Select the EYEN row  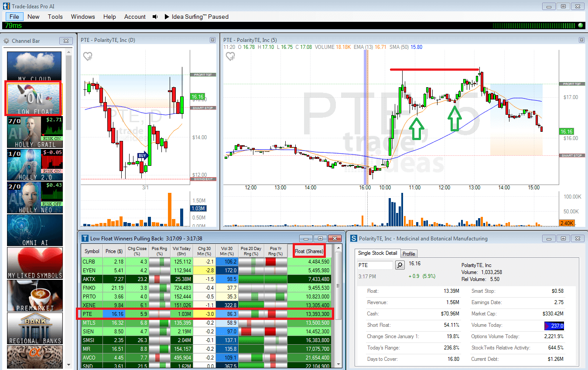point(206,270)
